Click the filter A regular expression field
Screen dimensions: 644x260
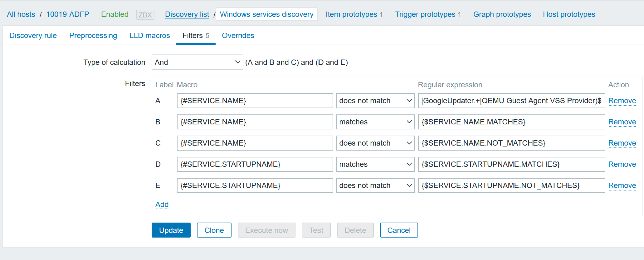[511, 101]
